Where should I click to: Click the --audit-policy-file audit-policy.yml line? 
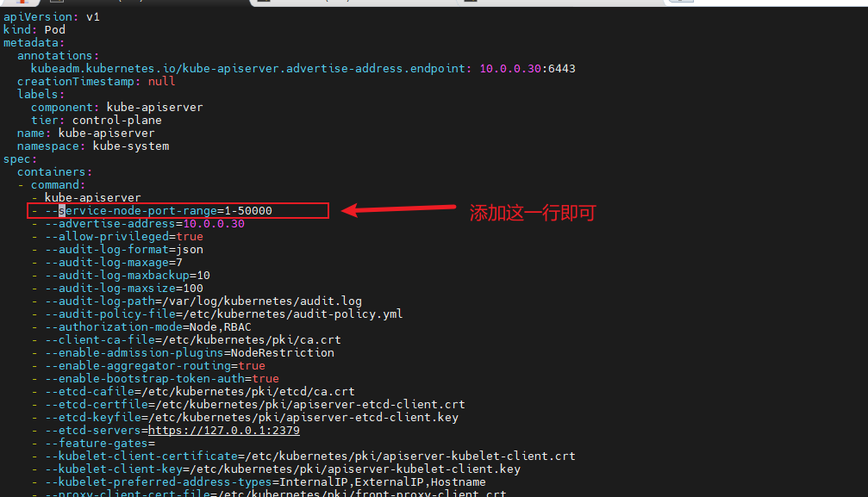click(x=223, y=314)
